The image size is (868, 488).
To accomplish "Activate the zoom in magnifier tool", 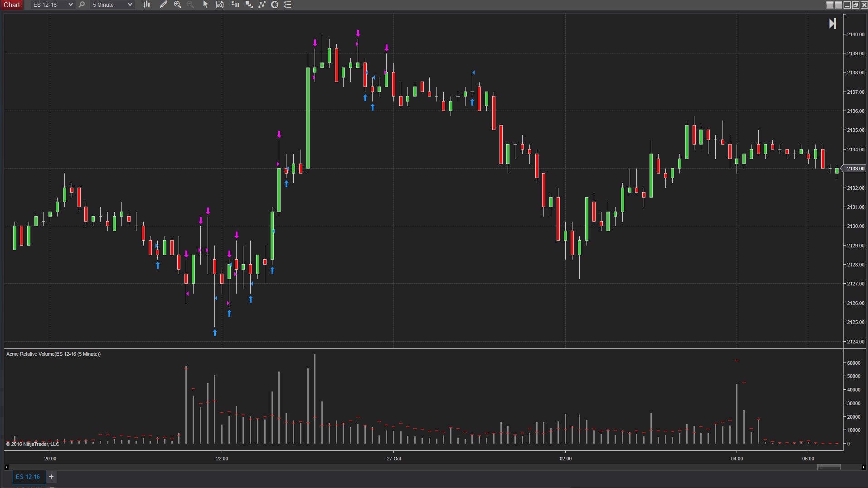I will (x=178, y=5).
